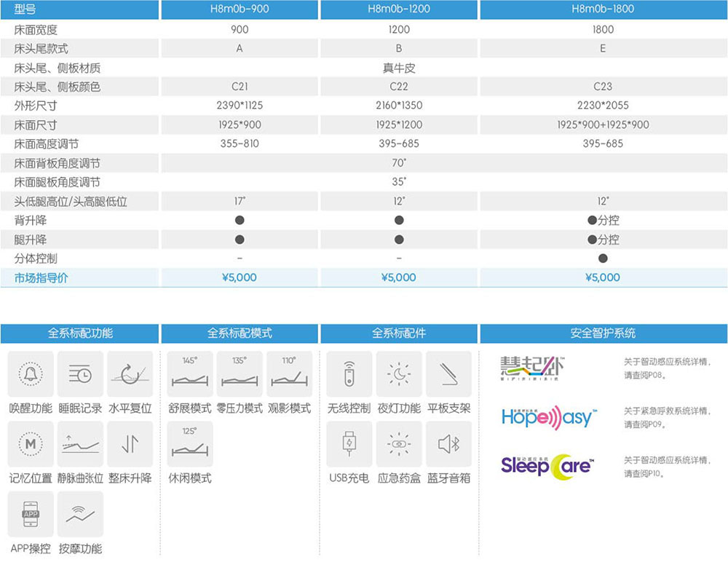Click the 静脉曲张位 icon
This screenshot has height=565, width=728.
[80, 444]
